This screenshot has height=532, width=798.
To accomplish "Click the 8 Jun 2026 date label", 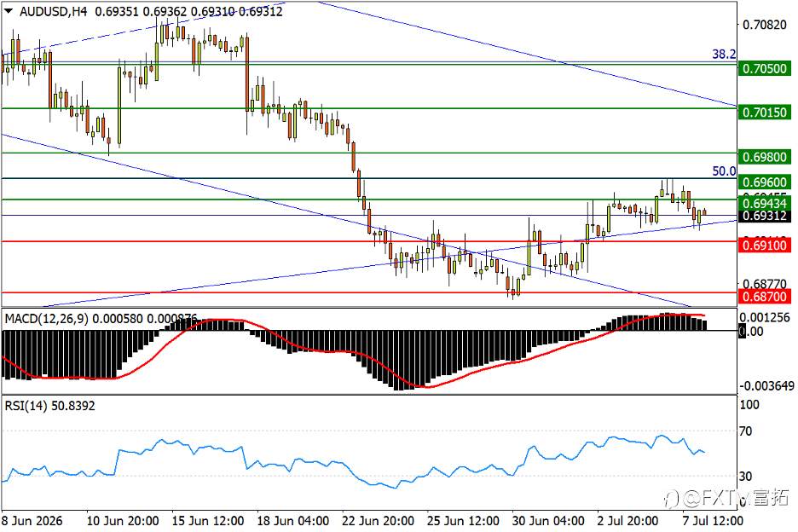I will pyautogui.click(x=32, y=521).
